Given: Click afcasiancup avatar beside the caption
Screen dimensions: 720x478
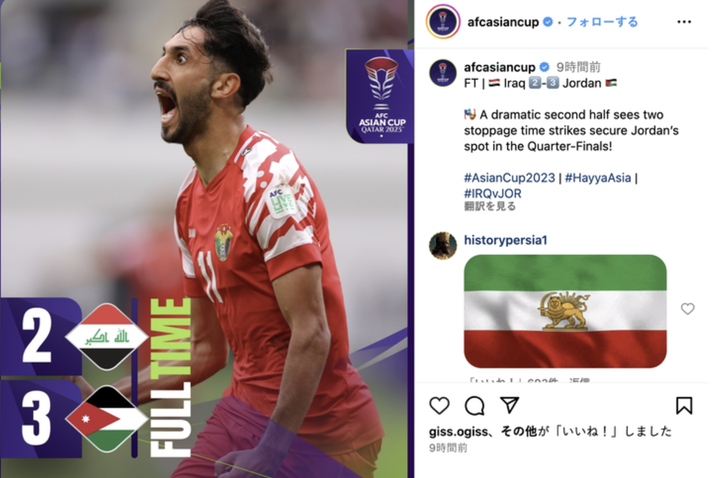Looking at the screenshot, I should click(x=443, y=73).
